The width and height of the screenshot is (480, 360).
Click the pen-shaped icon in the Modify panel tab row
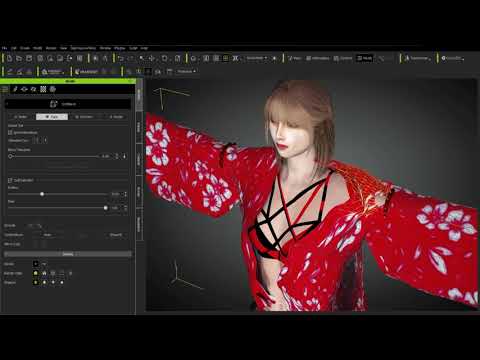[15, 89]
